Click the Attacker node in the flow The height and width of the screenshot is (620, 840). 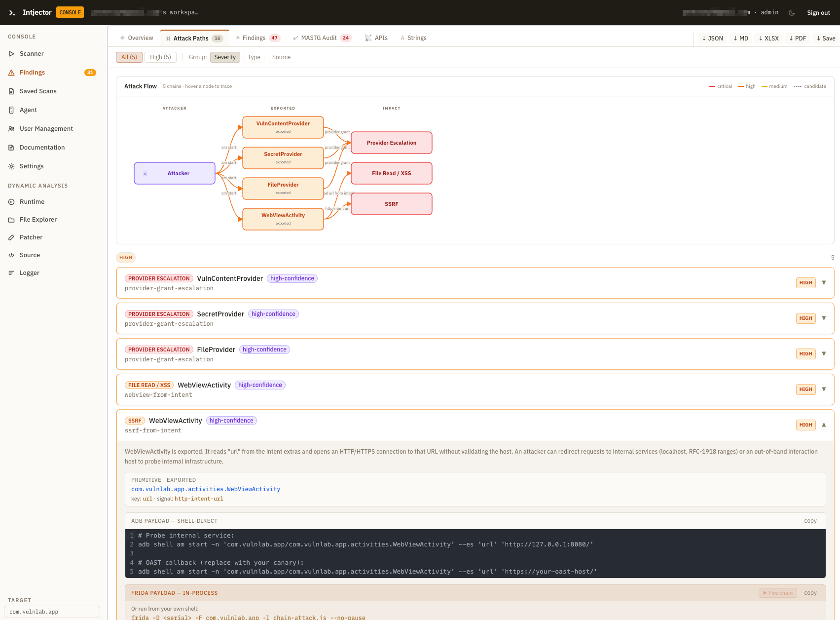click(x=175, y=173)
